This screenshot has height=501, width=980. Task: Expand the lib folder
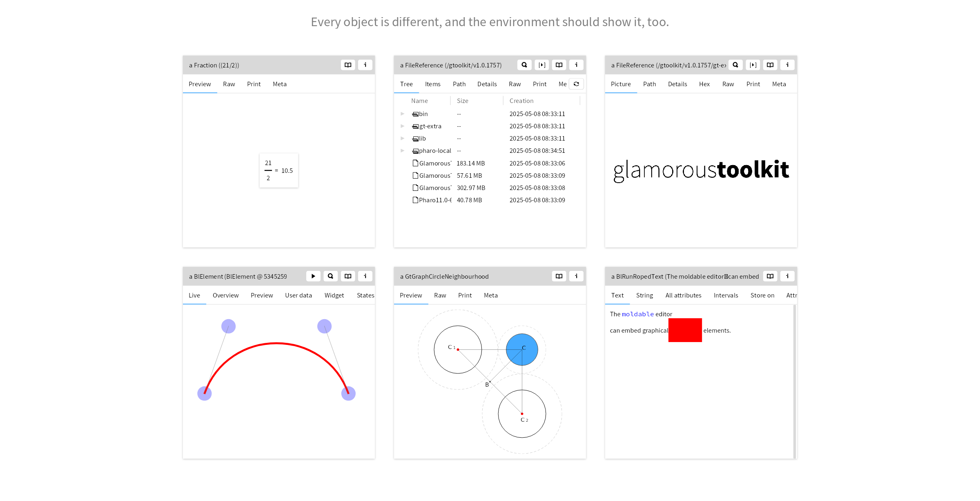tap(402, 138)
